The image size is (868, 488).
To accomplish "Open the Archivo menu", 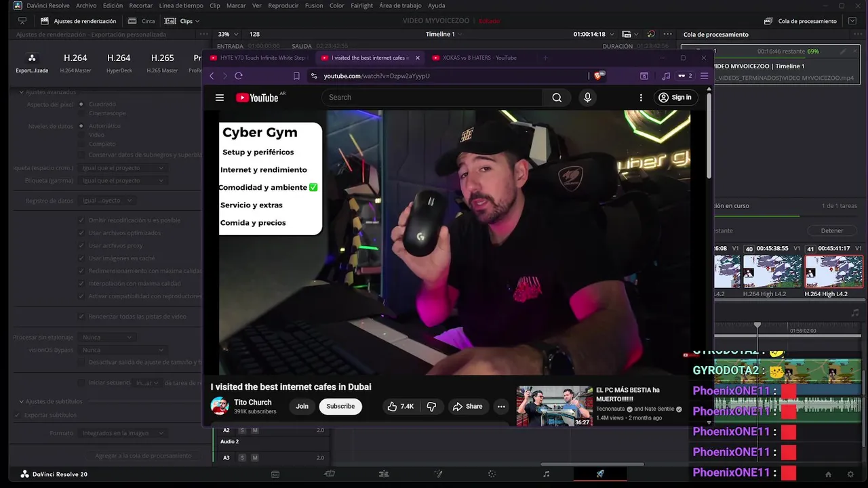I will tap(86, 5).
